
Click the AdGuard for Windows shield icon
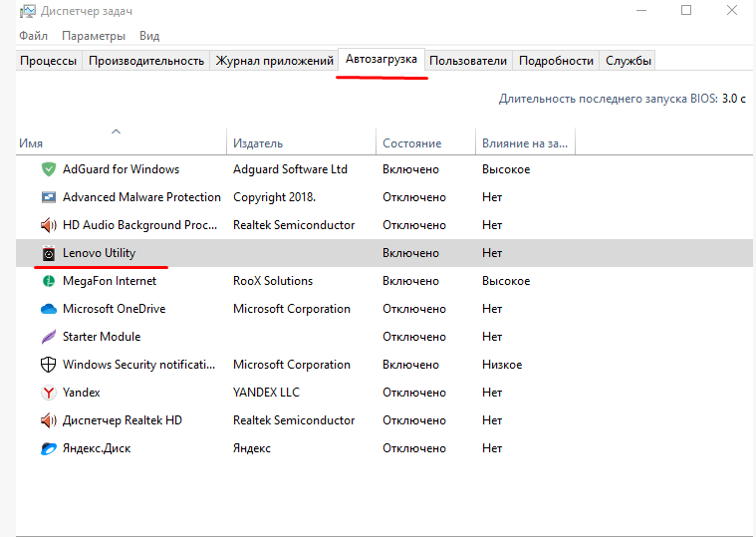49,169
